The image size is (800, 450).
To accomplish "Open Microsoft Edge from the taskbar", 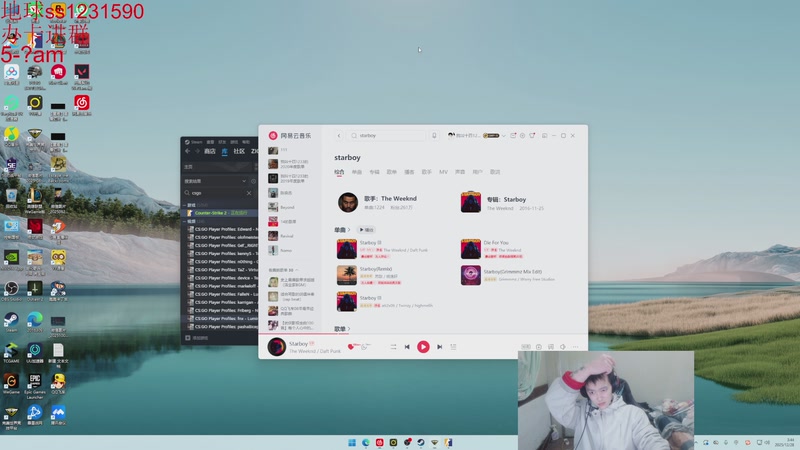I will [x=366, y=442].
